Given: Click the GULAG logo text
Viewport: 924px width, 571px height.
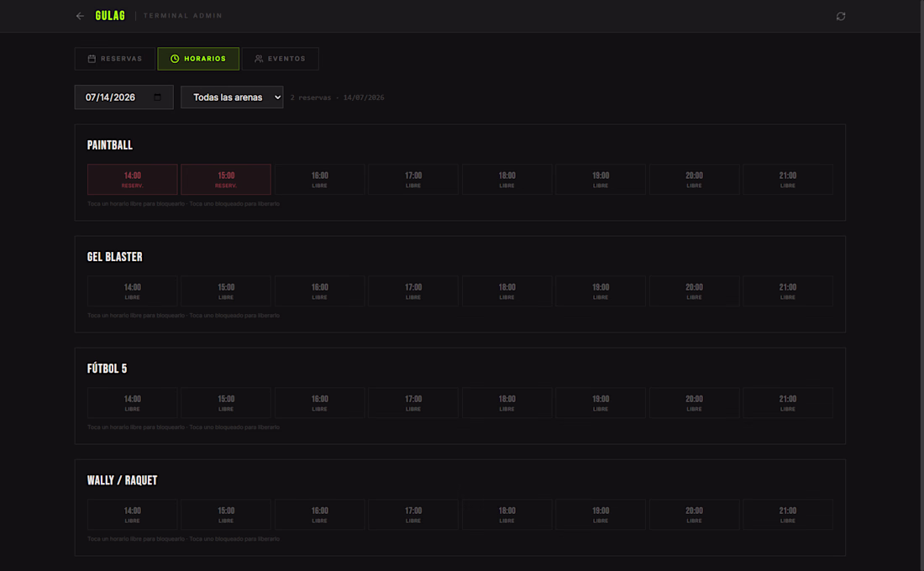Looking at the screenshot, I should click(110, 16).
